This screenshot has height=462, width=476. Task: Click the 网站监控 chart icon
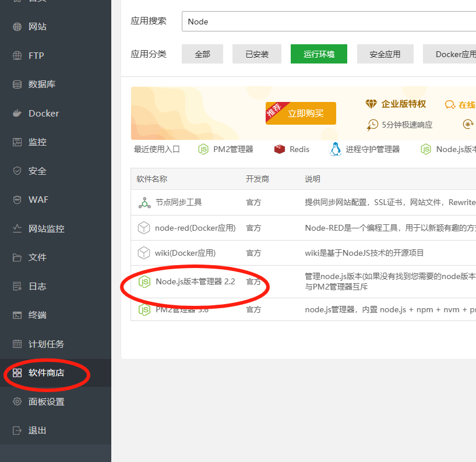point(17,228)
